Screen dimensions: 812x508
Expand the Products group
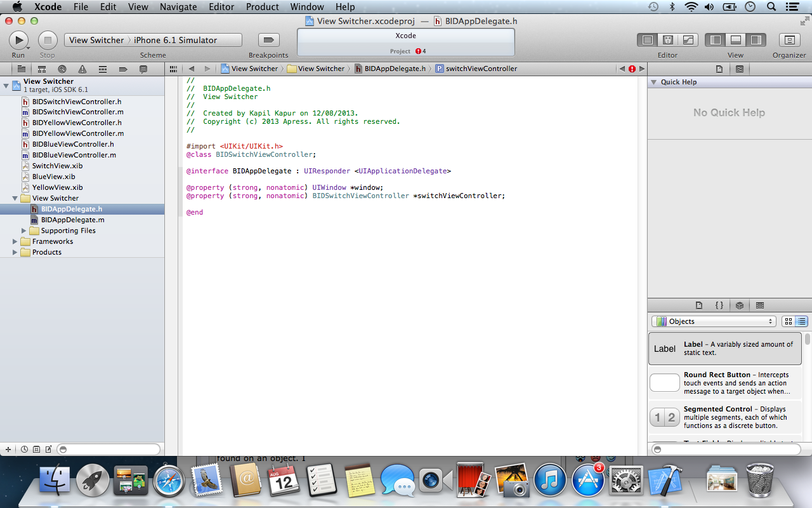pyautogui.click(x=15, y=252)
